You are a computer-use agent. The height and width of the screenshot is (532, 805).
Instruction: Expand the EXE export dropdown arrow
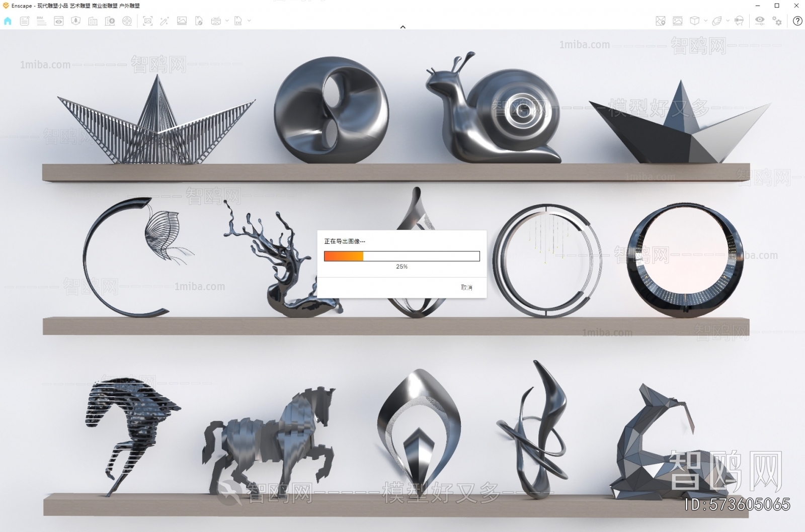pos(249,21)
